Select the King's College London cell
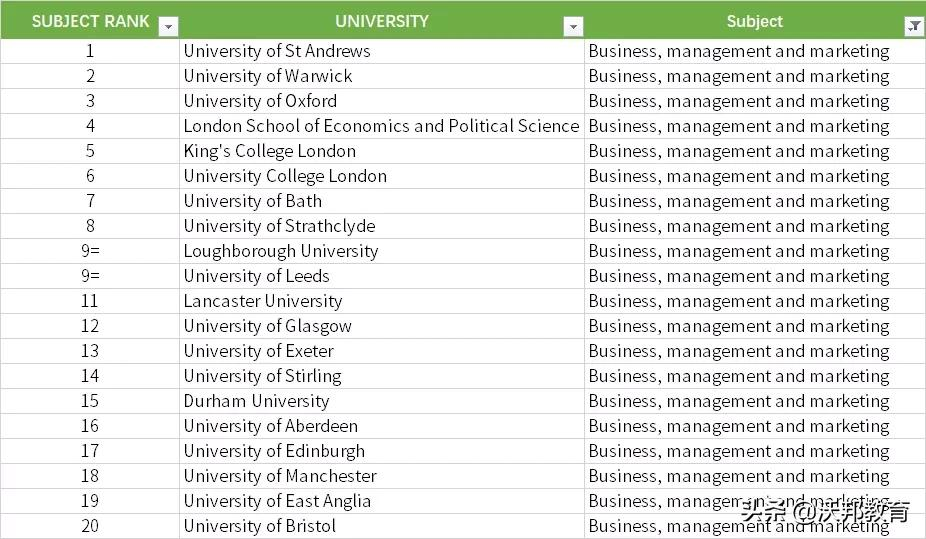 point(270,151)
